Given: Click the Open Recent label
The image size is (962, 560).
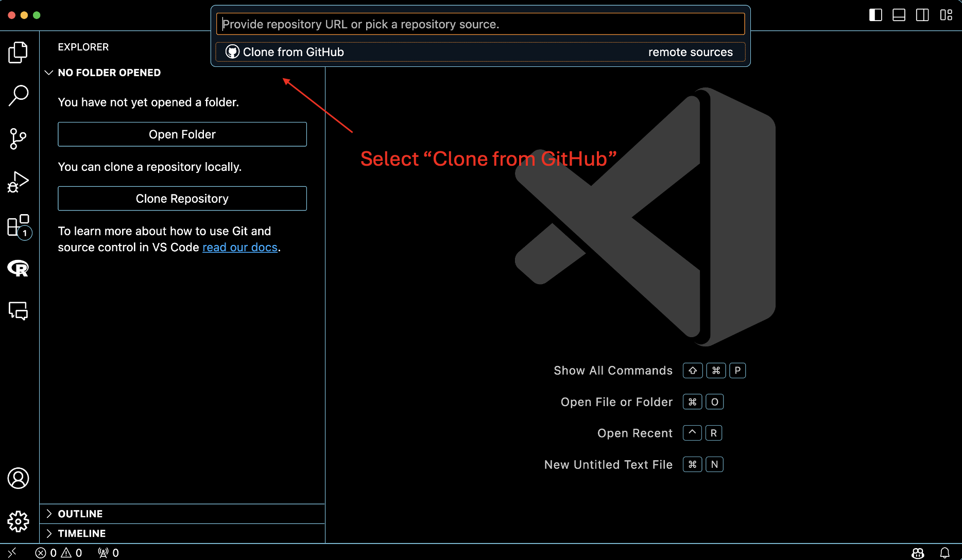Looking at the screenshot, I should click(x=635, y=433).
